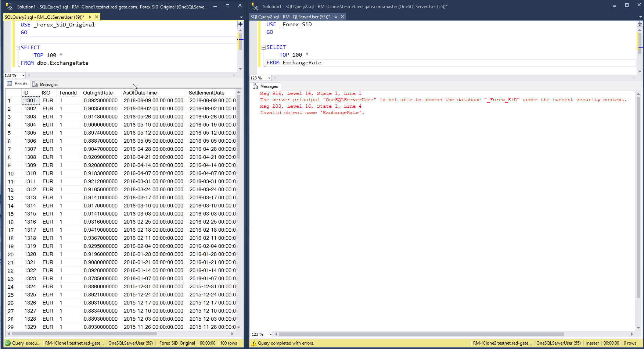Open the 123% zoom dropdown in left window
The image size is (644, 349).
(x=22, y=75)
